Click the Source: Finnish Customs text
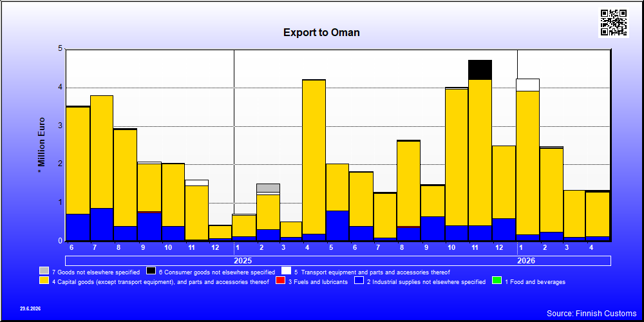This screenshot has width=644, height=322. [591, 314]
